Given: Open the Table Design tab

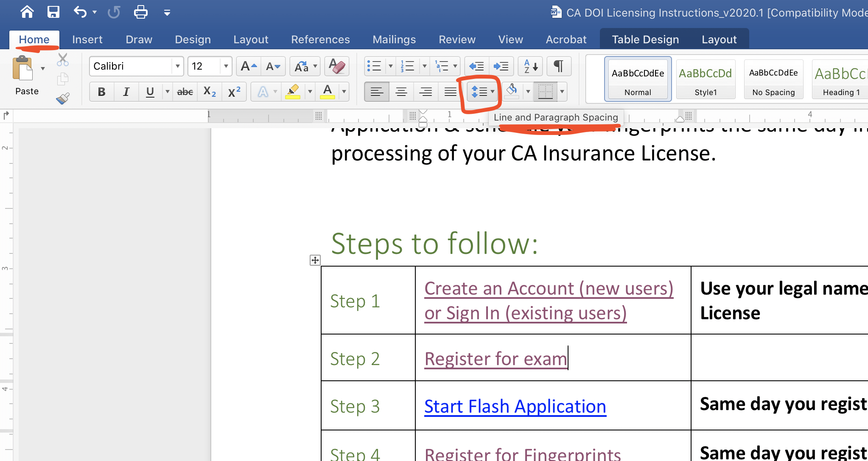Looking at the screenshot, I should point(645,39).
